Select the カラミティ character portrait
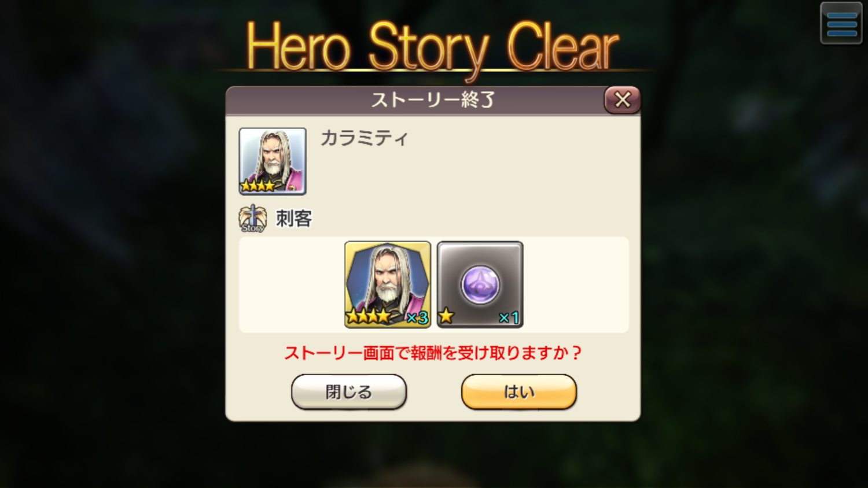Image resolution: width=868 pixels, height=488 pixels. (273, 161)
